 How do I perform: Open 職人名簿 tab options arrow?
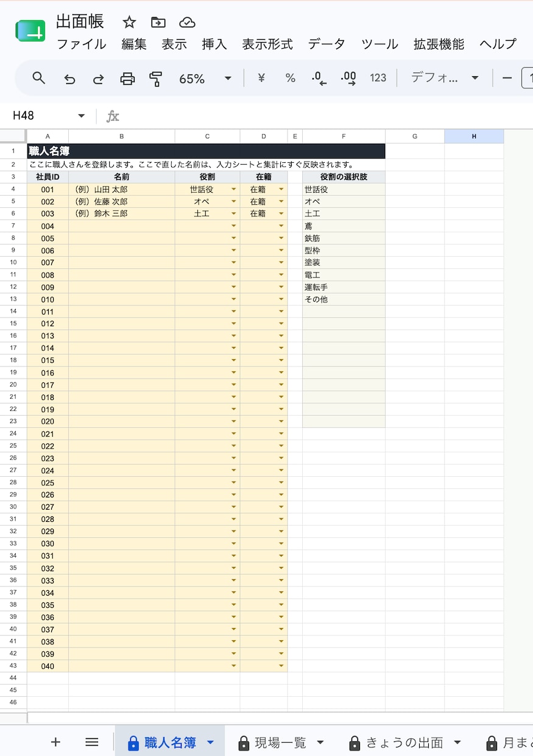click(x=210, y=743)
